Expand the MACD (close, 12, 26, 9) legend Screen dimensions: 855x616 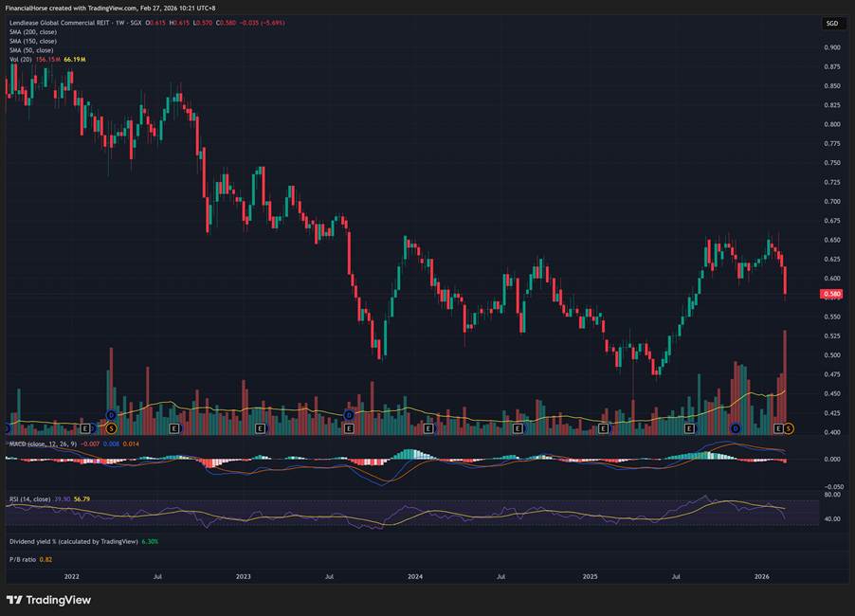pos(43,444)
